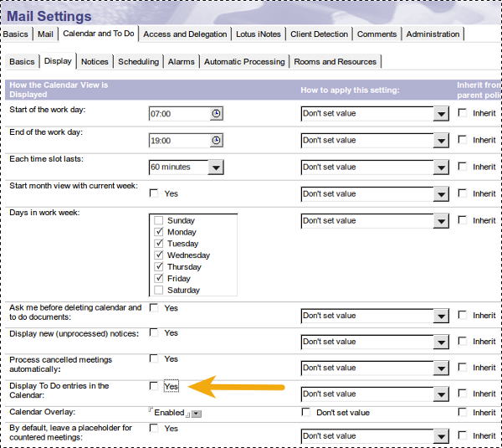The height and width of the screenshot is (448, 502).
Task: Open apply-setting dropdown for Days in work week
Action: [441, 221]
